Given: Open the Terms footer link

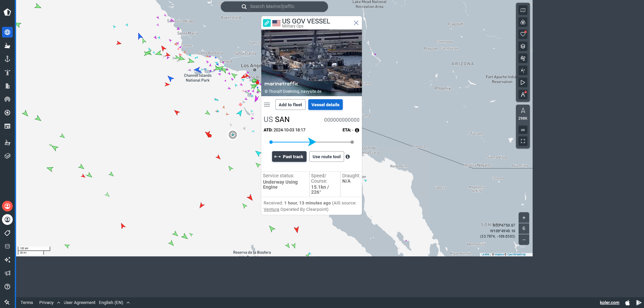Looking at the screenshot, I should pos(27,302).
